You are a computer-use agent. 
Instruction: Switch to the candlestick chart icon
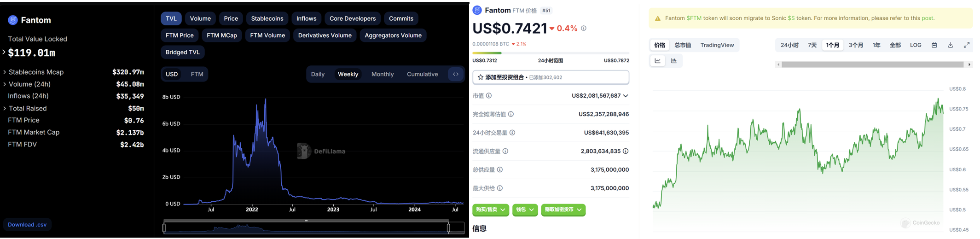[674, 61]
